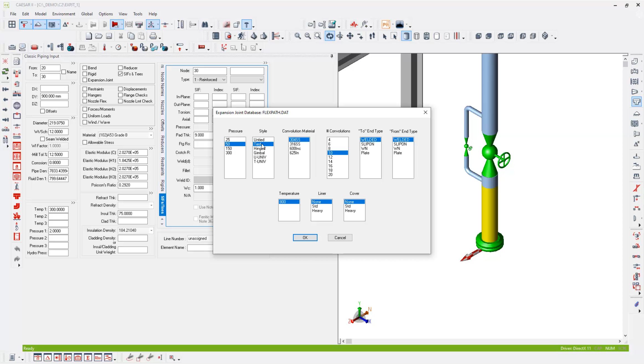Click the Zoom In magnifier icon

pos(298,36)
